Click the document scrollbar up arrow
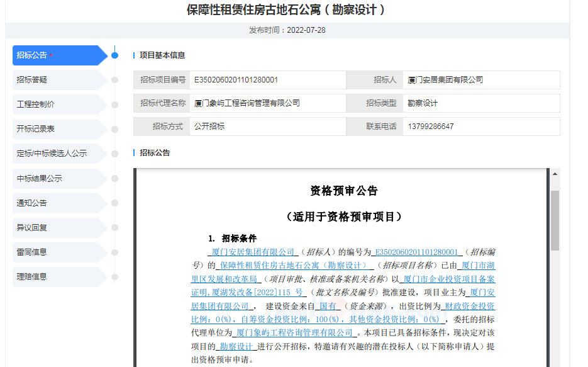This screenshot has width=588, height=367. click(x=555, y=173)
